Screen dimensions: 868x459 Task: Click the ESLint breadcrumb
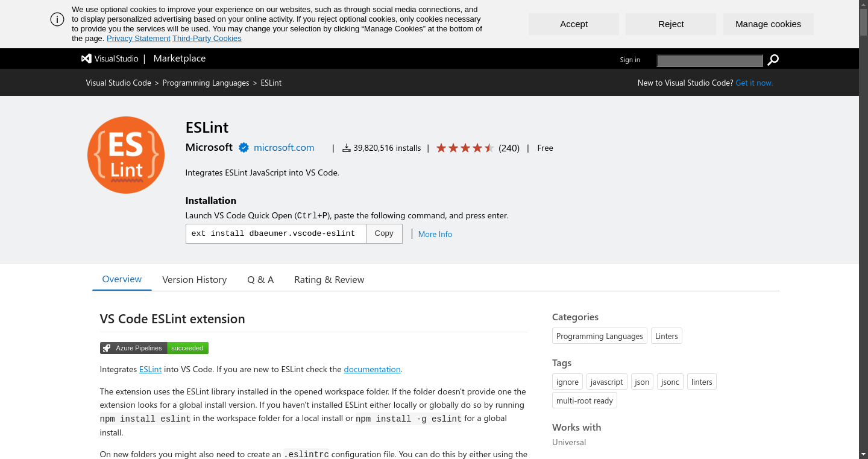pyautogui.click(x=271, y=83)
